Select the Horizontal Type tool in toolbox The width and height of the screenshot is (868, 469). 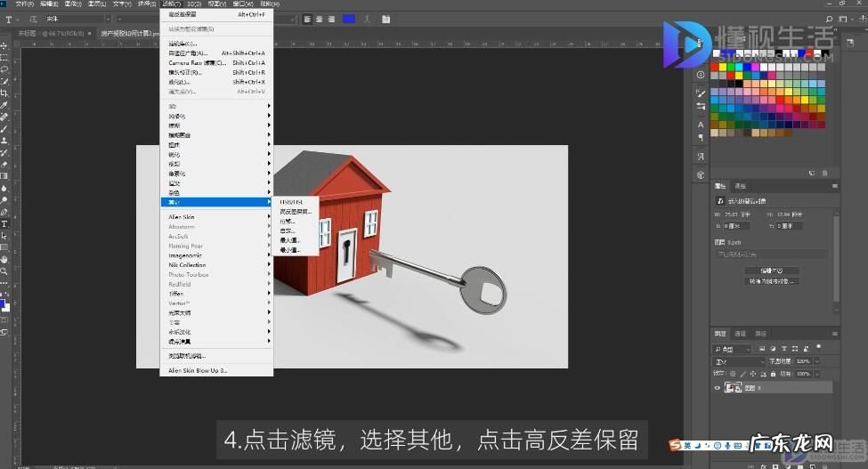coord(4,224)
